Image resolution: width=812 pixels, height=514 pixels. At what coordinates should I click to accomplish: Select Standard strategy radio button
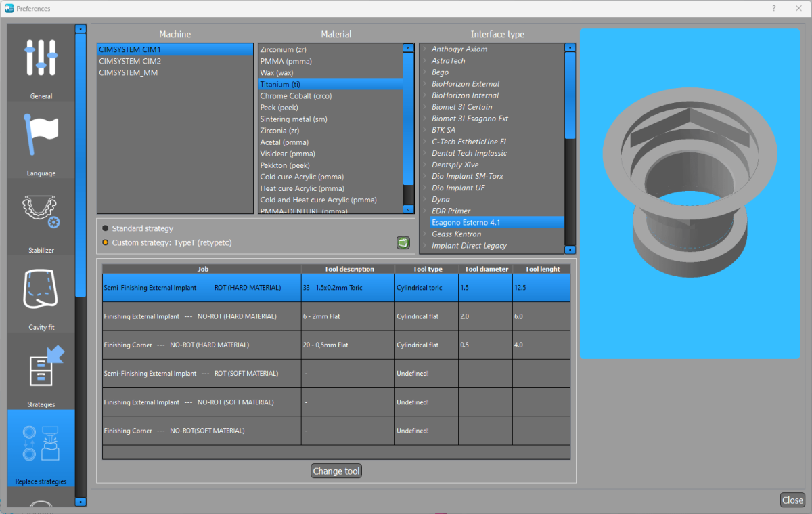tap(106, 229)
